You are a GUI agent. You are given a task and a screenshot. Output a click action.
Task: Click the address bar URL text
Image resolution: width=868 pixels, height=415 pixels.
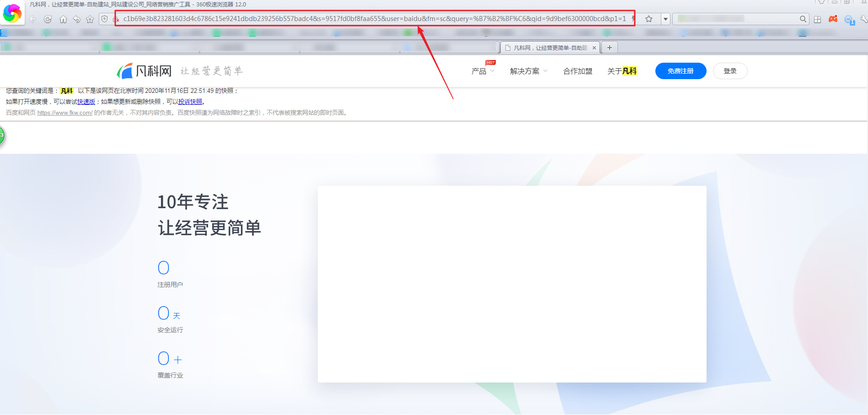(x=375, y=19)
